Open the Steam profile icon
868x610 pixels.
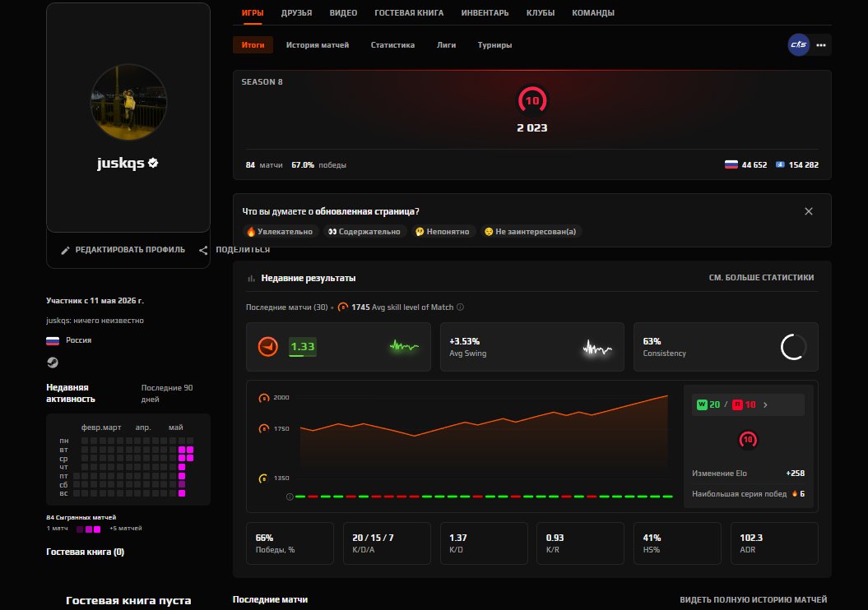[53, 363]
